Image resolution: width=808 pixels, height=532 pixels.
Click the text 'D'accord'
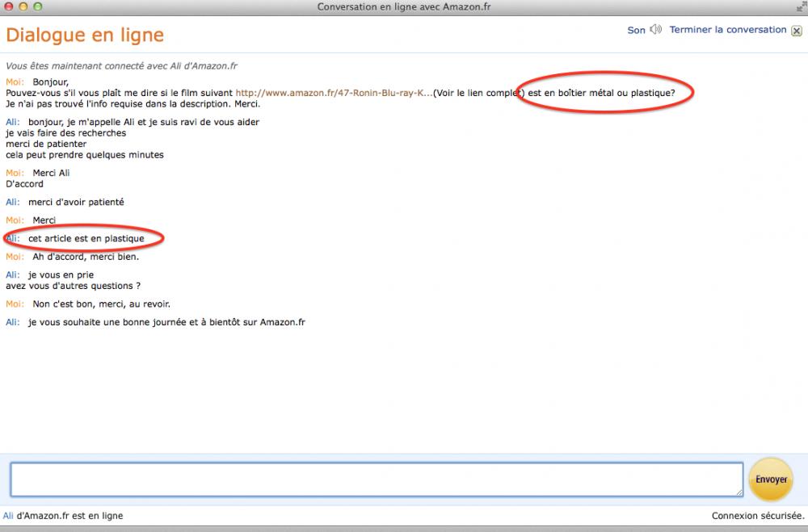pos(25,184)
